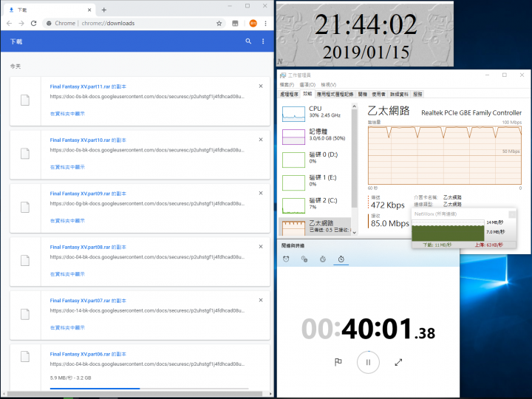Screen dimensions: 532x399
Task: Reload the Chrome downloads page
Action: (x=33, y=24)
